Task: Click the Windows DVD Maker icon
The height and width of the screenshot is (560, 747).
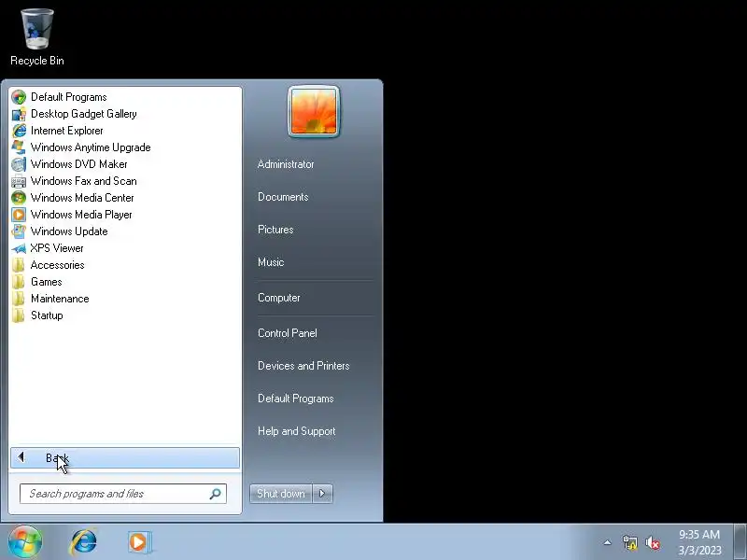Action: click(19, 164)
